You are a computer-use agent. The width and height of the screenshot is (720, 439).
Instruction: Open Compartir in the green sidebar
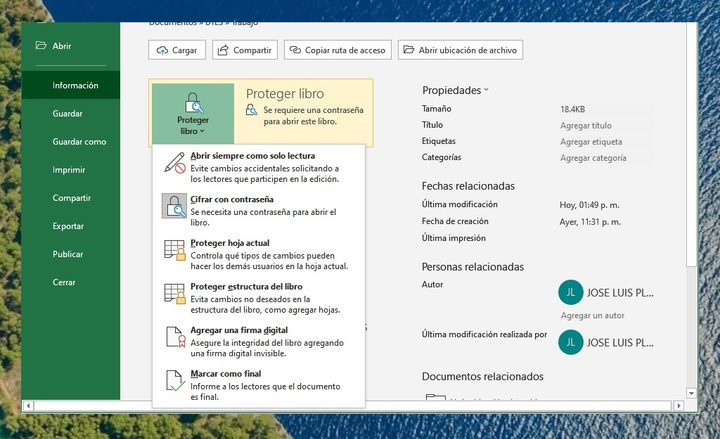(x=71, y=197)
